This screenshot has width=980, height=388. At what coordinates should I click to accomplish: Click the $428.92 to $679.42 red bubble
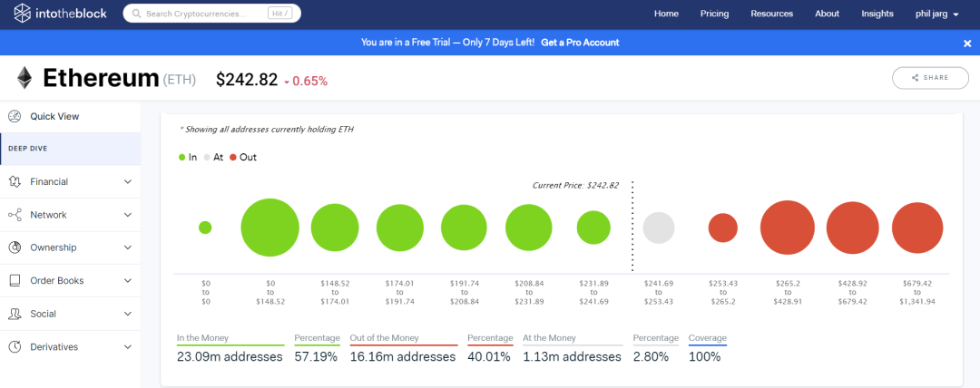[852, 228]
